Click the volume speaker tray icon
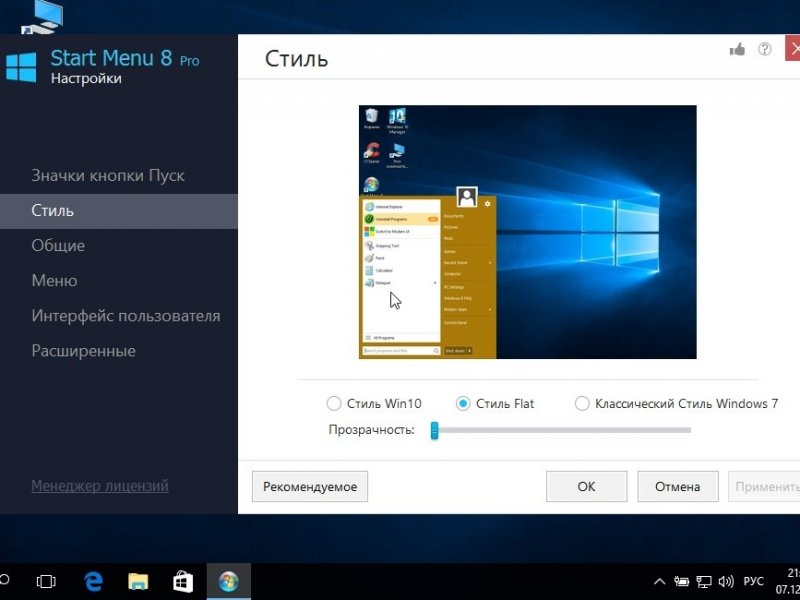 point(726,581)
